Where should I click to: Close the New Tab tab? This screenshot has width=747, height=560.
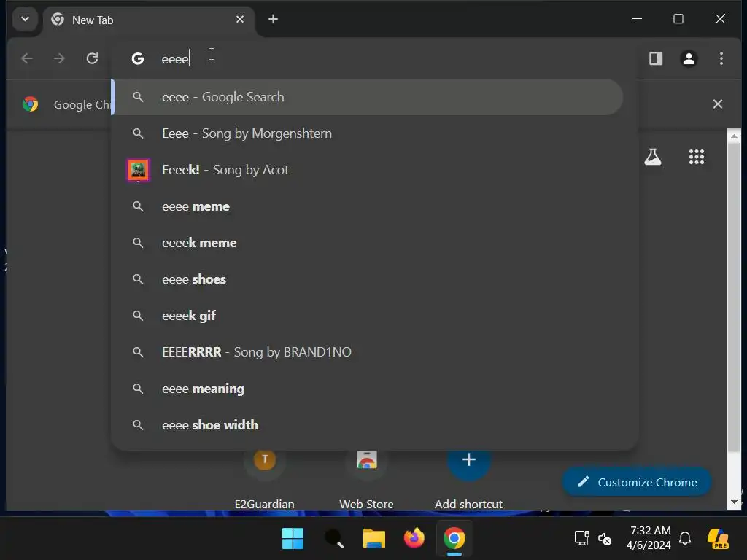240,20
